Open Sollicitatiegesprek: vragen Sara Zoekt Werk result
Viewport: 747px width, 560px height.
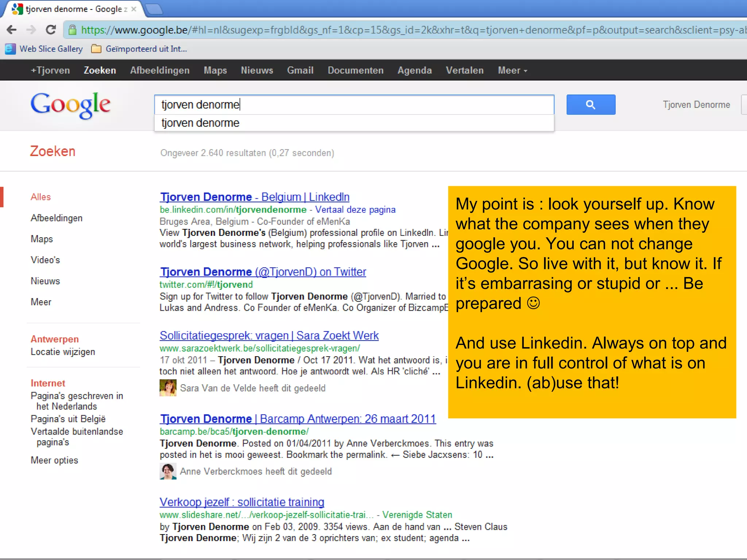coord(269,335)
